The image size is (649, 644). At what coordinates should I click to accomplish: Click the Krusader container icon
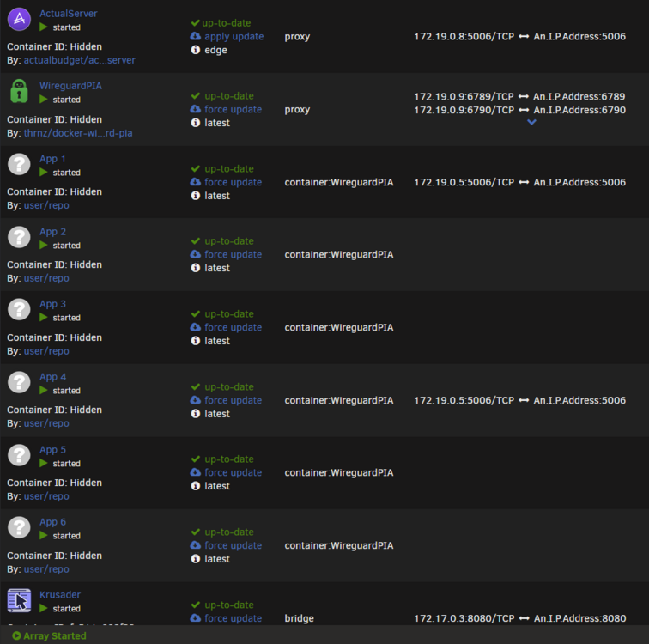[19, 600]
